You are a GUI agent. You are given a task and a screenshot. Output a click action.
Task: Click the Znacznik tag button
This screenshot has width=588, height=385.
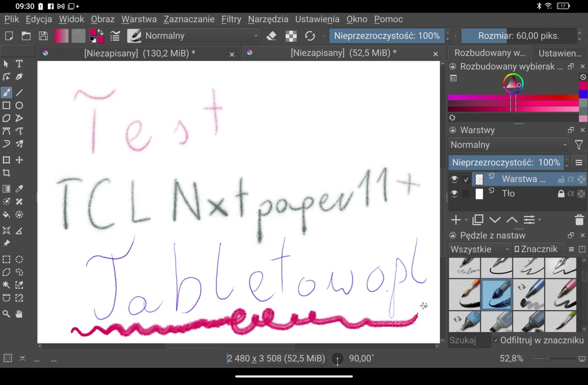(x=538, y=249)
